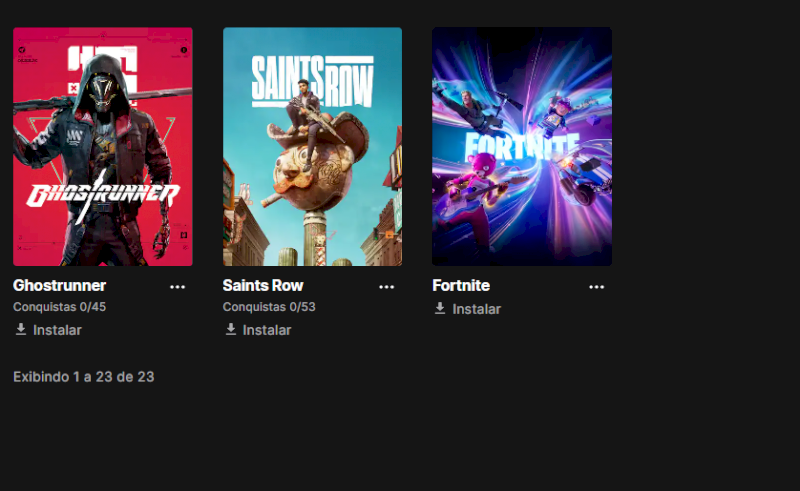Open the Saints Row game title

click(263, 285)
